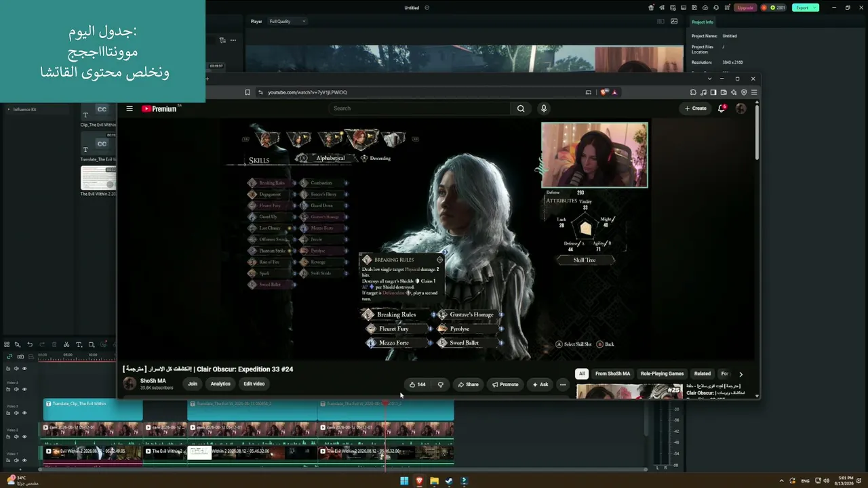This screenshot has height=488, width=868.
Task: Open YouTube notifications bell
Action: (x=722, y=108)
